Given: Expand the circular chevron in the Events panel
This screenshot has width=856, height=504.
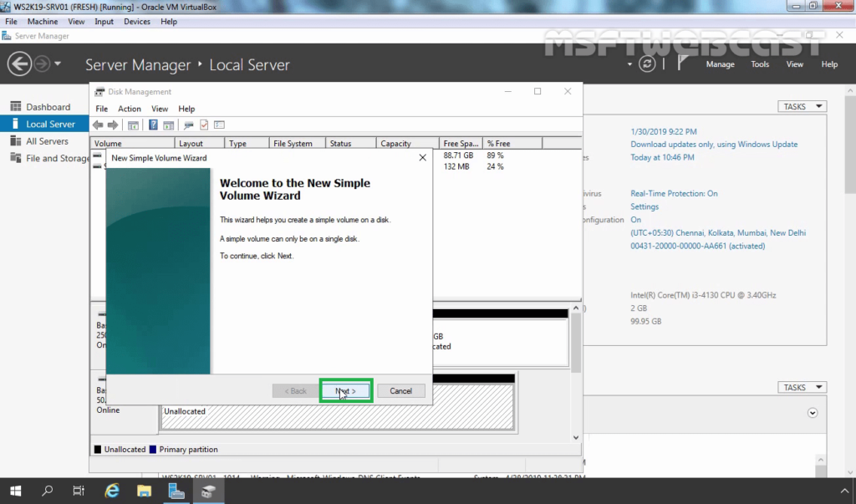Looking at the screenshot, I should tap(813, 413).
